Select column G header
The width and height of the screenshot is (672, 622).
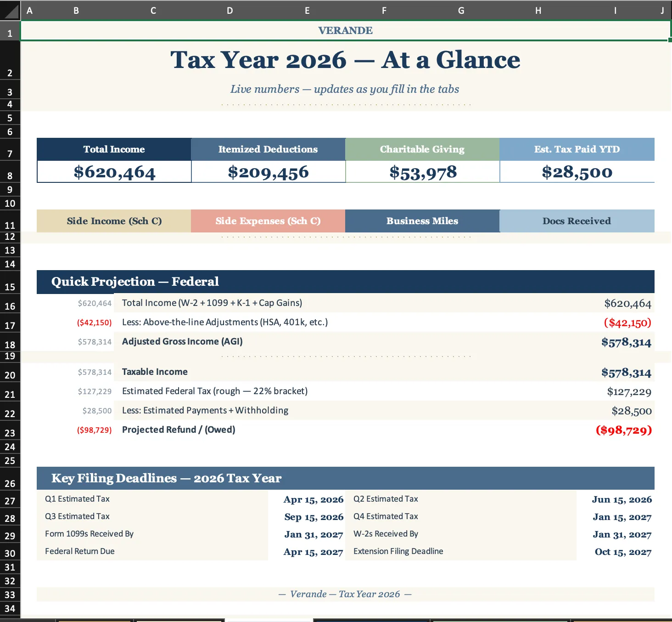coord(461,11)
